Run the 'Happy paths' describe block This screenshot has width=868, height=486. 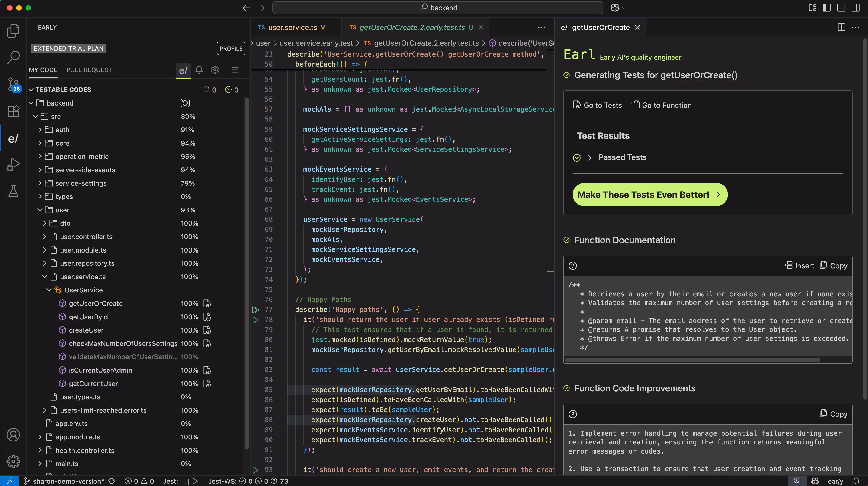point(255,310)
